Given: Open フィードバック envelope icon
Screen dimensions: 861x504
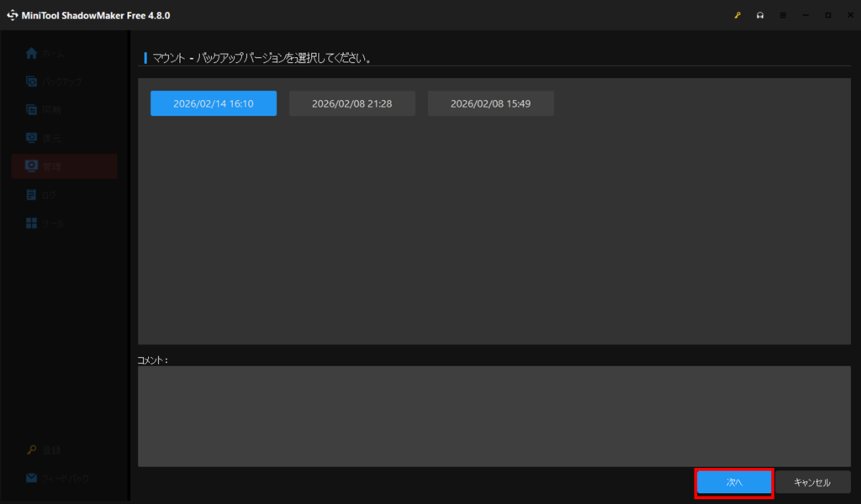Looking at the screenshot, I should 31,478.
